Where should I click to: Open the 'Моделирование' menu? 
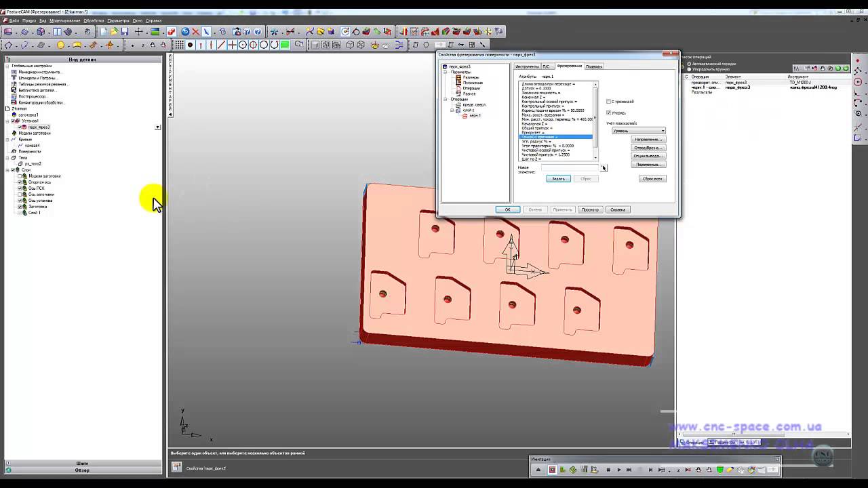[x=64, y=20]
